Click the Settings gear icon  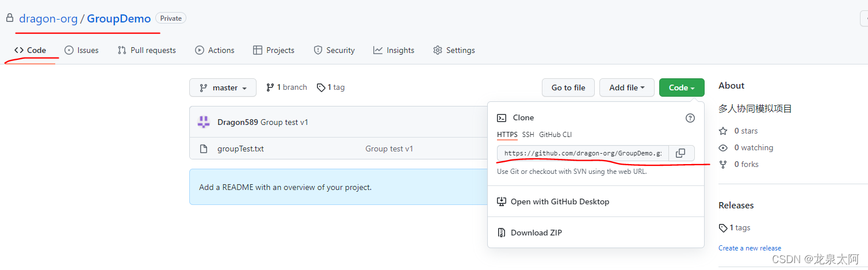[438, 50]
